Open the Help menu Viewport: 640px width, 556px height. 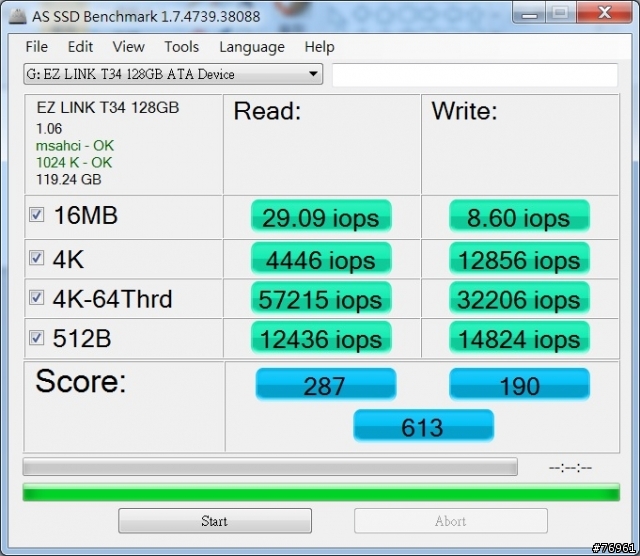[319, 47]
